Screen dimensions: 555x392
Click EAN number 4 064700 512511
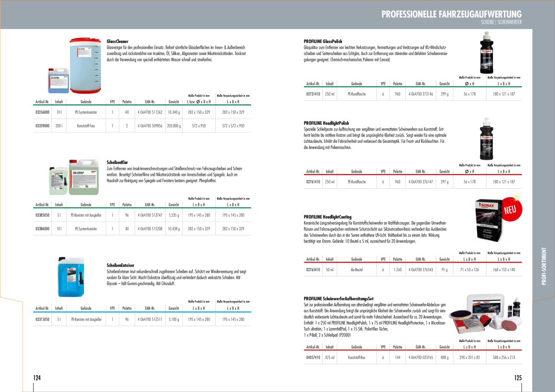click(x=150, y=320)
